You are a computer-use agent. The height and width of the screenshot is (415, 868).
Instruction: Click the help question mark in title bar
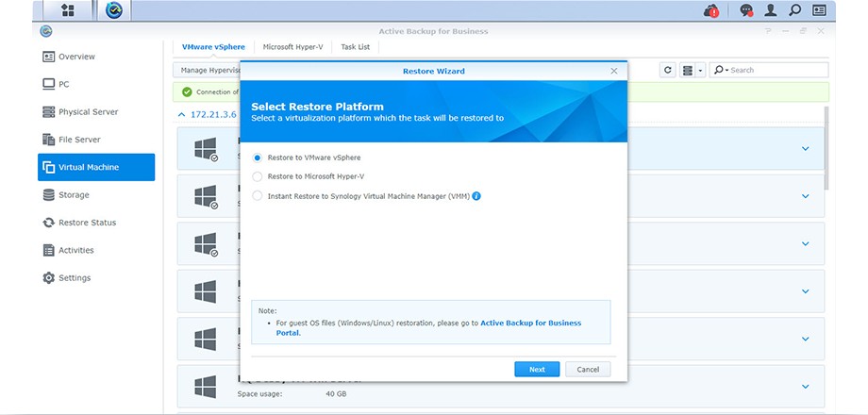click(768, 31)
